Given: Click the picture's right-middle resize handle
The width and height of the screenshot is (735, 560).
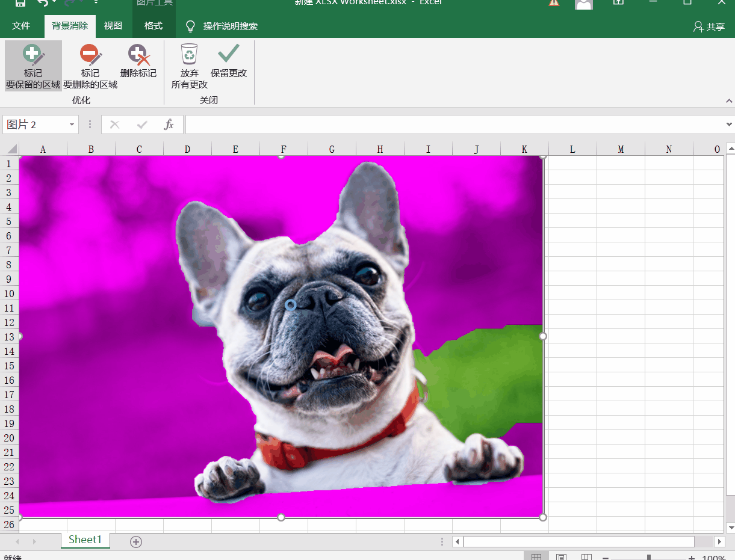Looking at the screenshot, I should [x=543, y=336].
